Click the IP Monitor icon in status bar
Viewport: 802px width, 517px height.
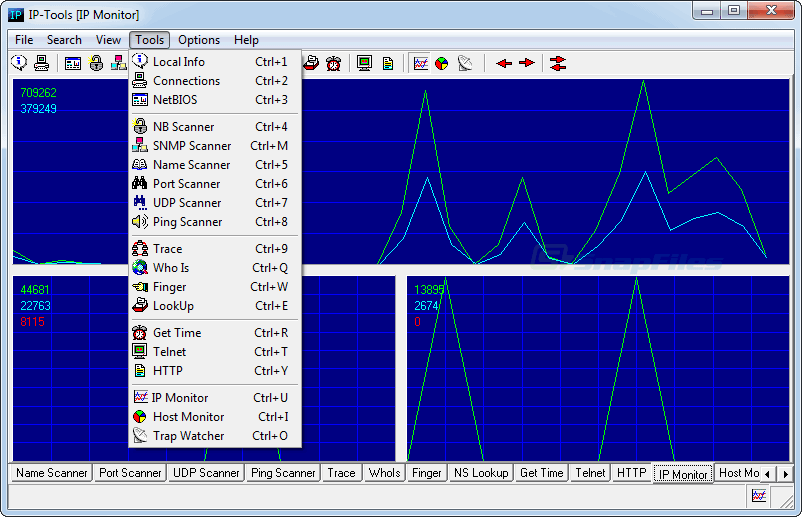[x=759, y=496]
